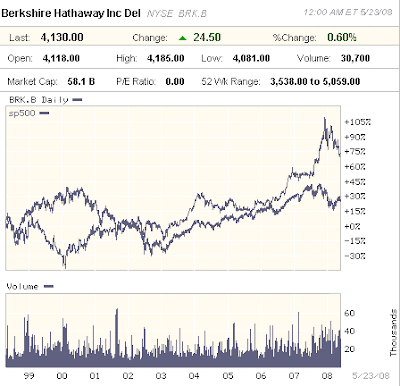Click the Last price value 4,130.00
400x386 pixels.
(x=62, y=37)
